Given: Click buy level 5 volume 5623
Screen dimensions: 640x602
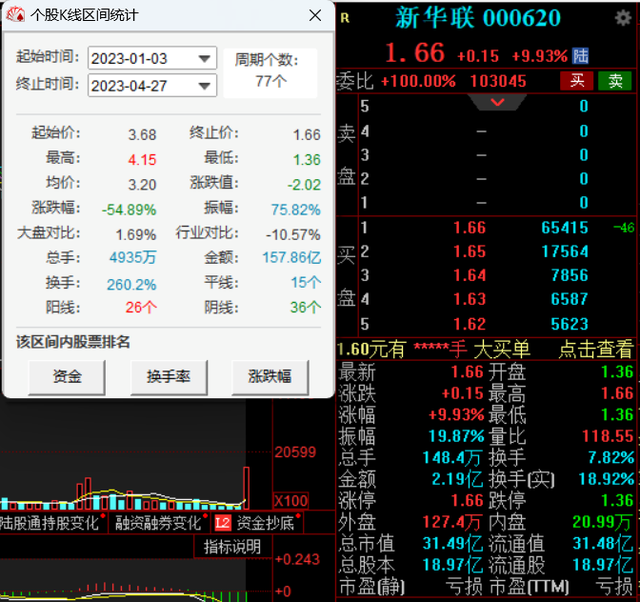Looking at the screenshot, I should pyautogui.click(x=569, y=324).
